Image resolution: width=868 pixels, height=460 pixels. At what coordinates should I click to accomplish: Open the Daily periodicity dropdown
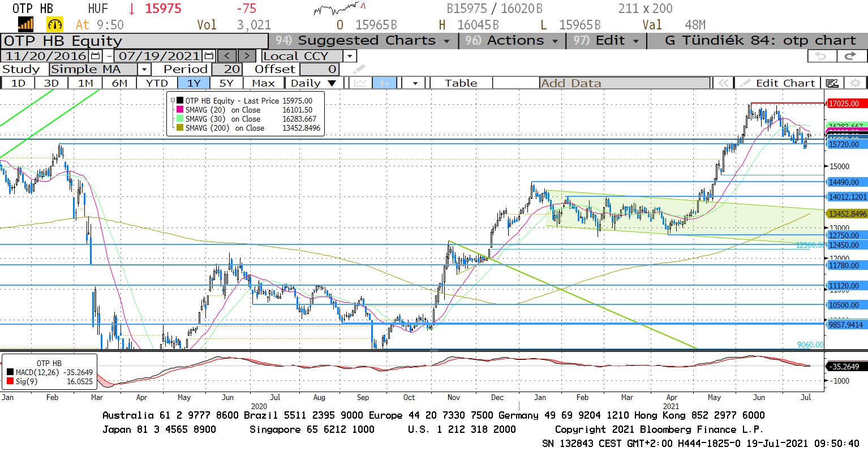[x=313, y=83]
